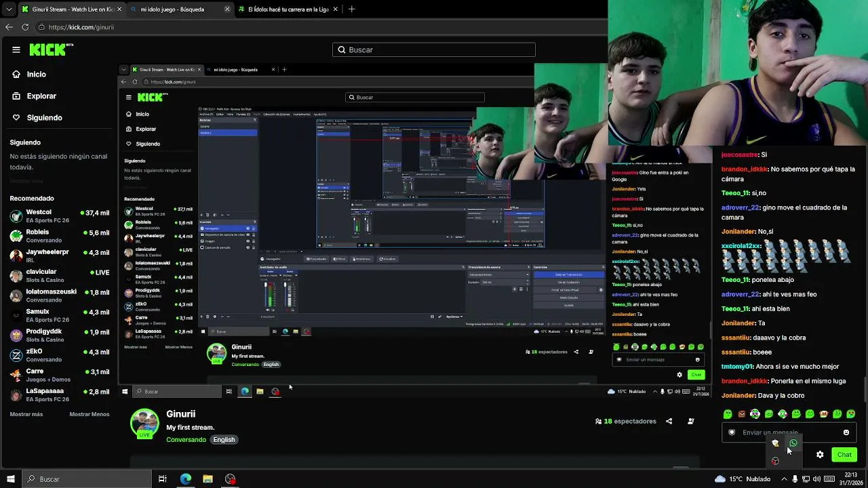This screenshot has width=868, height=488.
Task: Click in the Kick 'Buscar' search field
Action: pyautogui.click(x=434, y=49)
